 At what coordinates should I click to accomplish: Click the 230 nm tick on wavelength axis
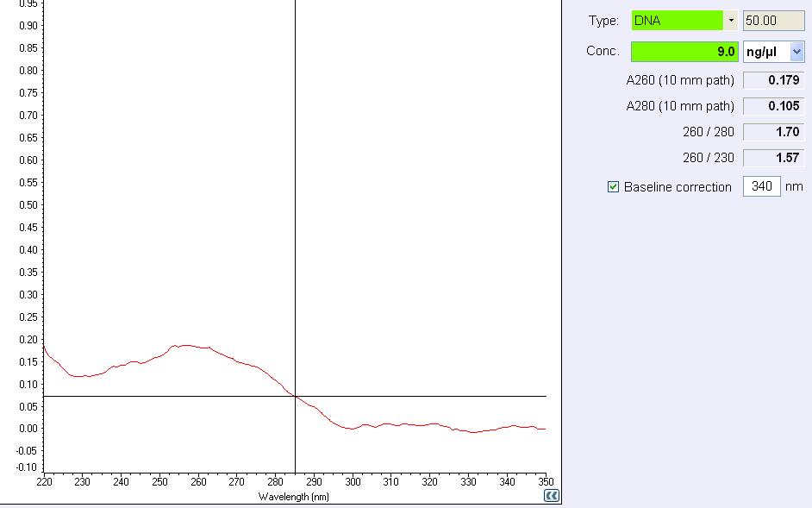[82, 480]
